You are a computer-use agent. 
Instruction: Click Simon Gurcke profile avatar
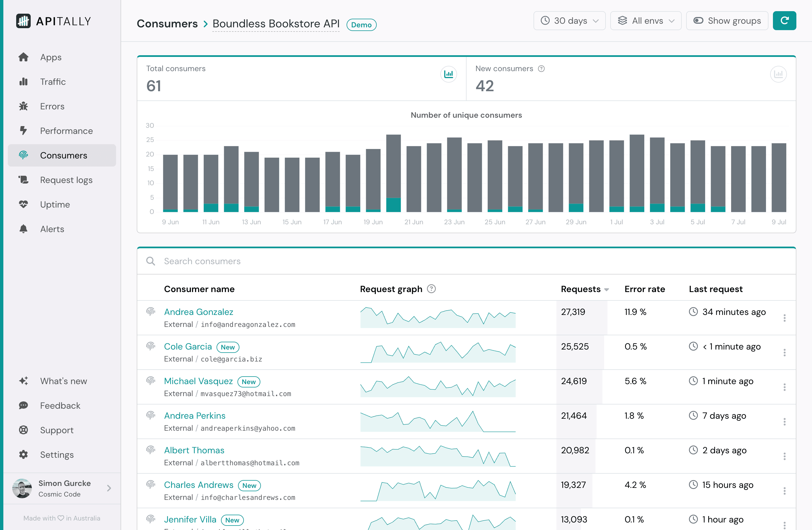point(22,488)
